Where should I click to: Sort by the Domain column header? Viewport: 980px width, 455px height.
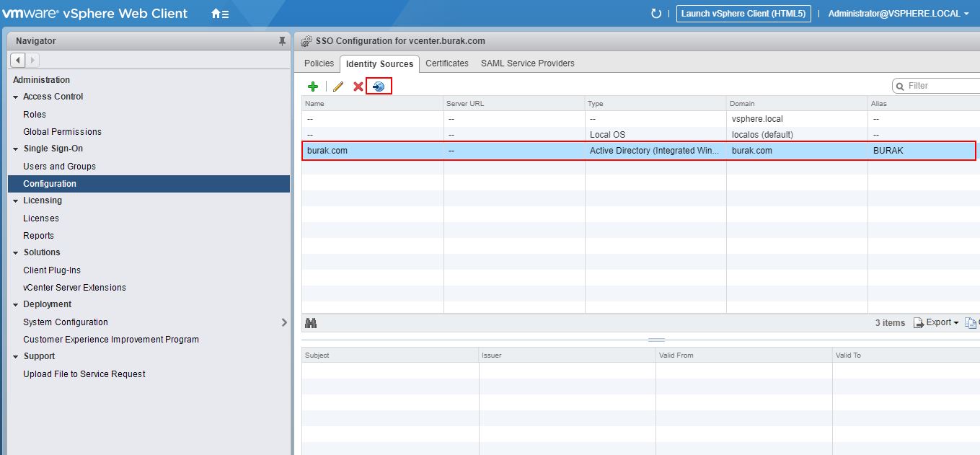click(x=797, y=103)
